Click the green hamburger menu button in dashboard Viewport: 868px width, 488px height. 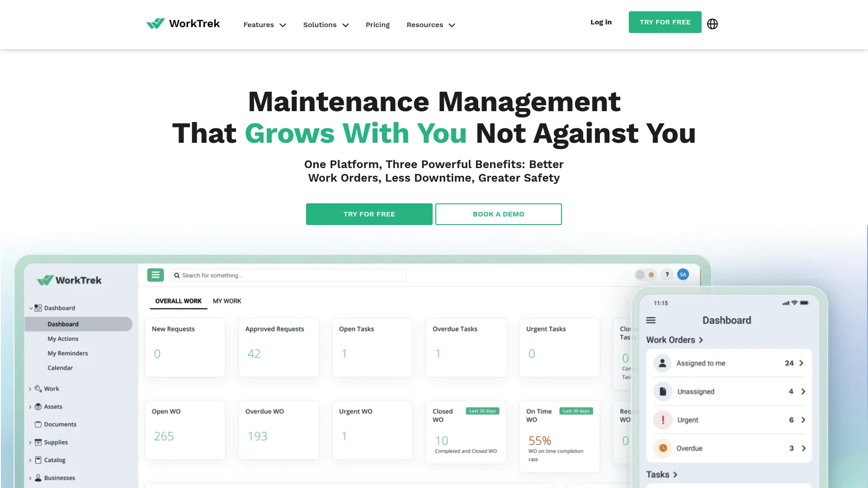click(x=156, y=275)
